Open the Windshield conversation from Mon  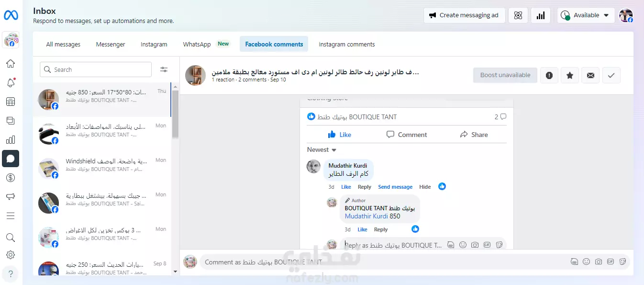pyautogui.click(x=102, y=169)
